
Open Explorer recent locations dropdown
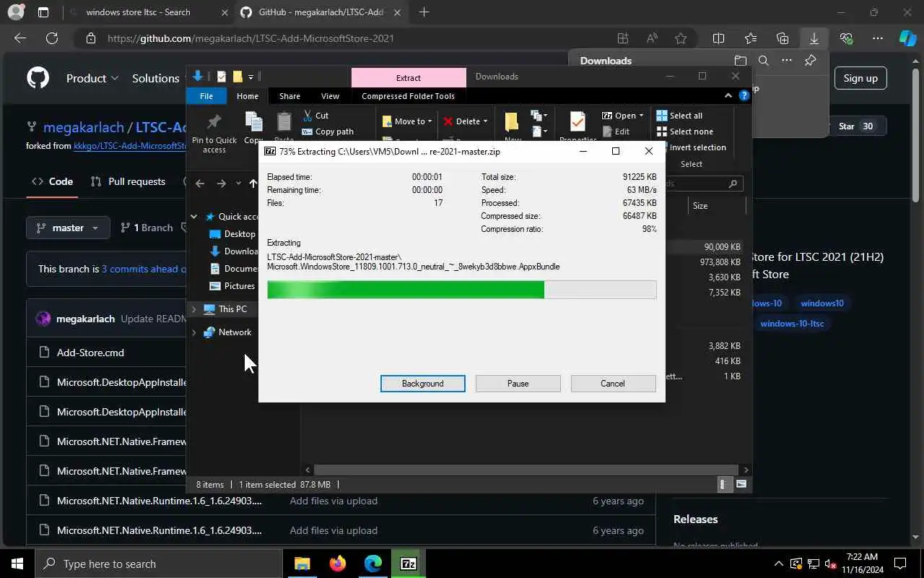click(x=238, y=184)
